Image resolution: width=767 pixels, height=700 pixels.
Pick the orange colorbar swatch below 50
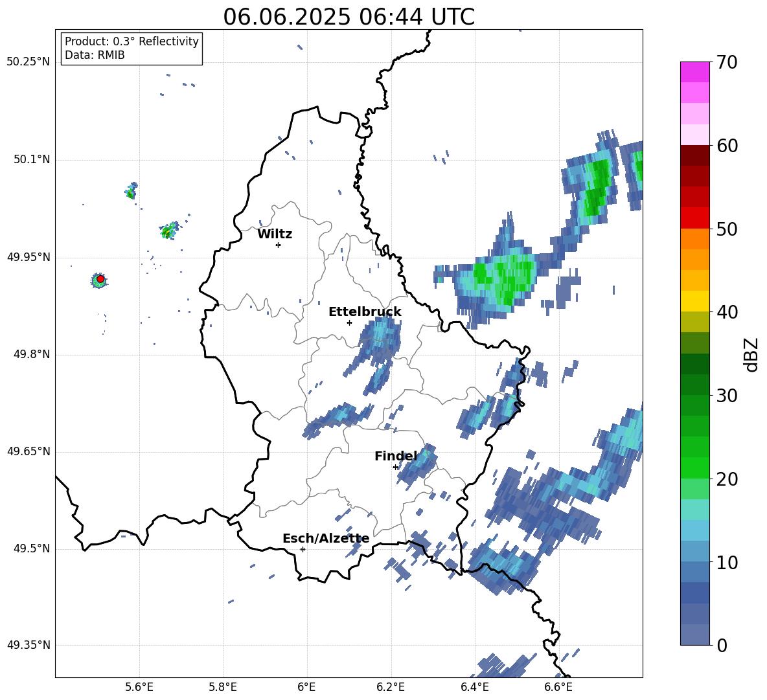(694, 239)
